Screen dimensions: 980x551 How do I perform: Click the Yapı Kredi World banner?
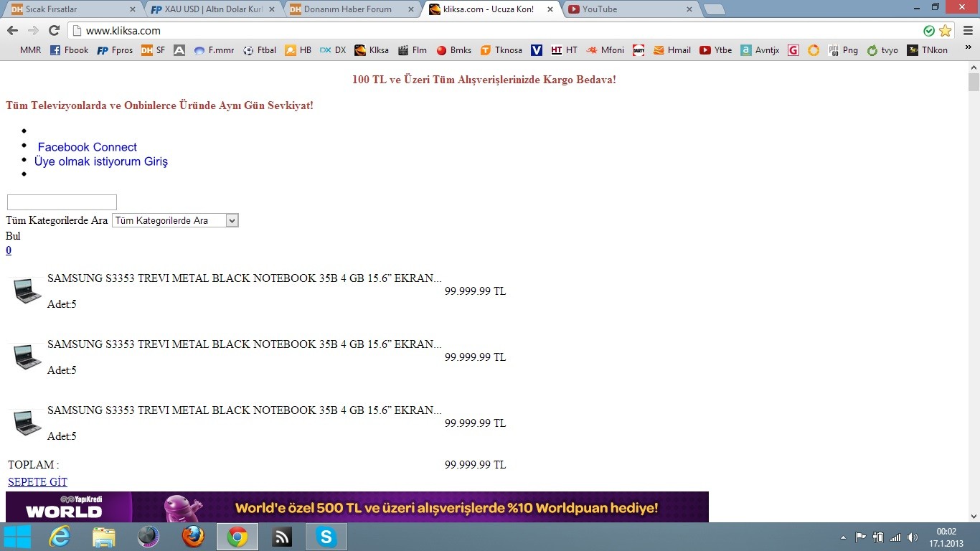357,507
